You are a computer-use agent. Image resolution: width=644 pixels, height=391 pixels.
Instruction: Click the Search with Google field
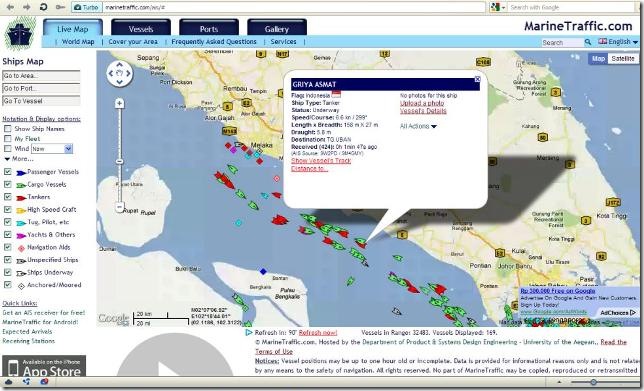[x=572, y=7]
